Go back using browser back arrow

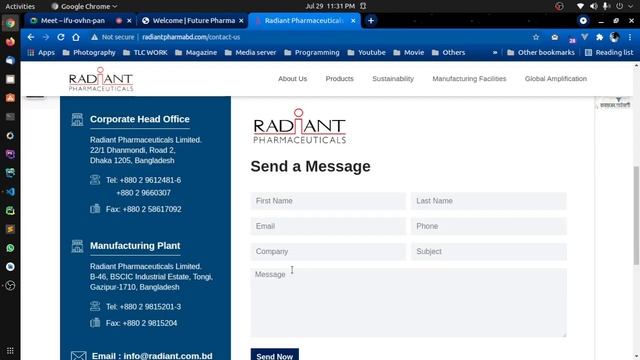[x=31, y=37]
